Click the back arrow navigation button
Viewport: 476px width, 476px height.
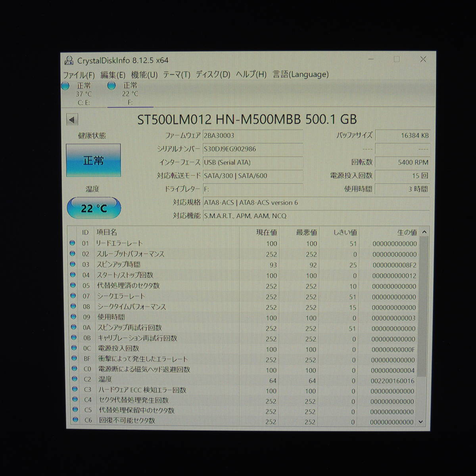tap(72, 119)
